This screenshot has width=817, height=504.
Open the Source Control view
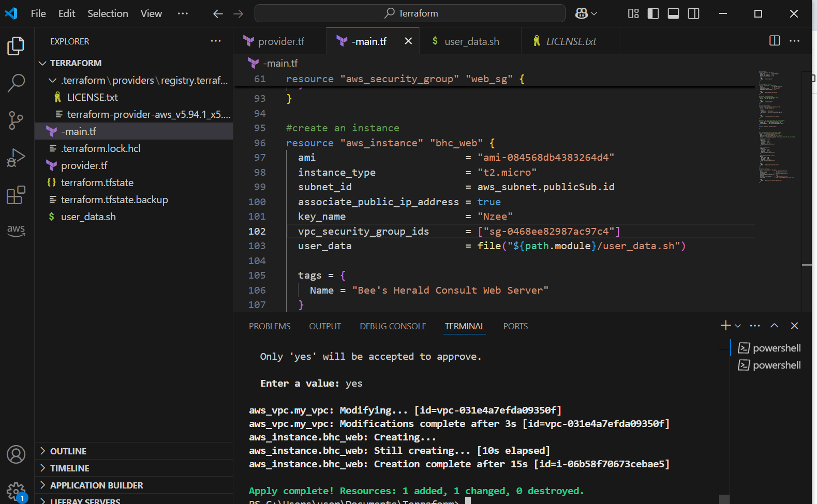[16, 120]
